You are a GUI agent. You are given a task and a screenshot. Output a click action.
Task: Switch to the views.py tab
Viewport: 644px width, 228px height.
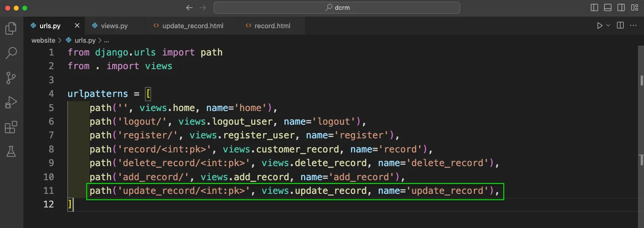(x=115, y=26)
